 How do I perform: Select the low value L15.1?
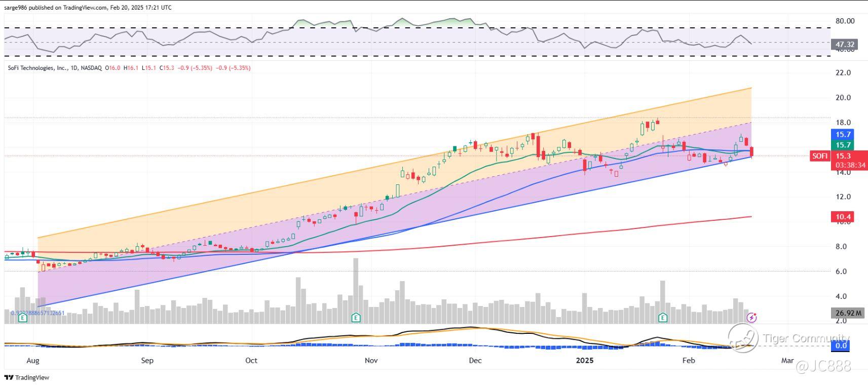pyautogui.click(x=148, y=68)
